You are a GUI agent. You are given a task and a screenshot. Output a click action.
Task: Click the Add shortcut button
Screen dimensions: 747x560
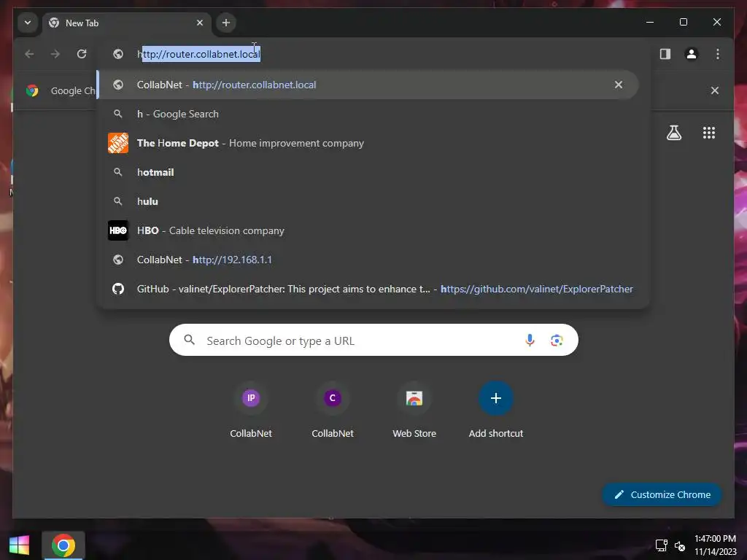point(496,410)
